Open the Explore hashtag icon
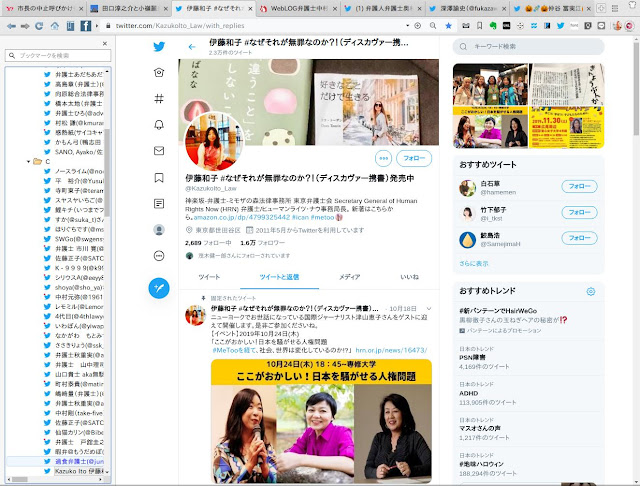The width and height of the screenshot is (640, 486). (x=159, y=98)
